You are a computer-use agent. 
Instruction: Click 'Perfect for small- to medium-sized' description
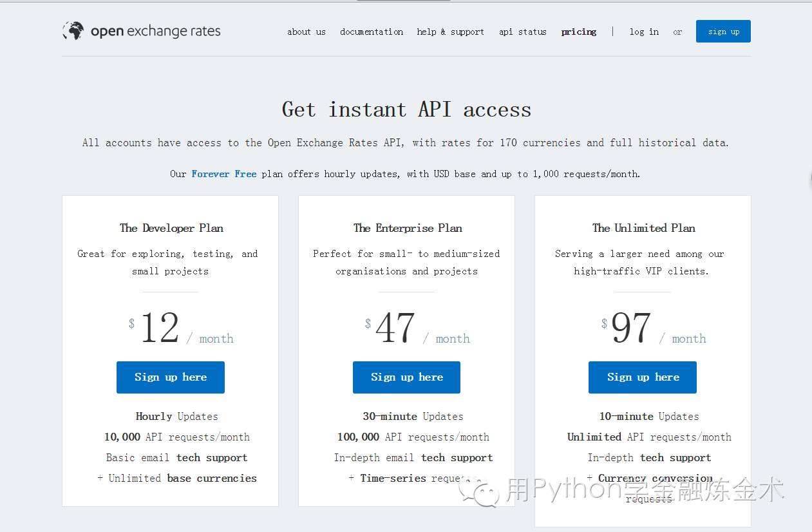point(406,263)
